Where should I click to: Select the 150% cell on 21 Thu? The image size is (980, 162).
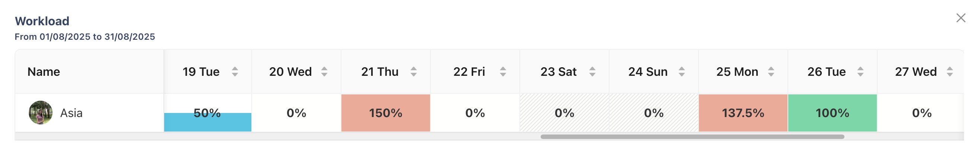385,113
